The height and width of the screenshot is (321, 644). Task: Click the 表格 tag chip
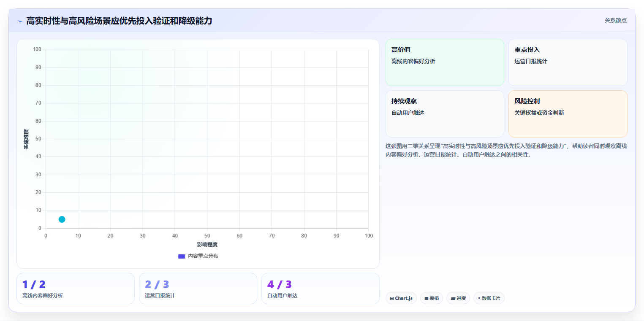(x=432, y=298)
